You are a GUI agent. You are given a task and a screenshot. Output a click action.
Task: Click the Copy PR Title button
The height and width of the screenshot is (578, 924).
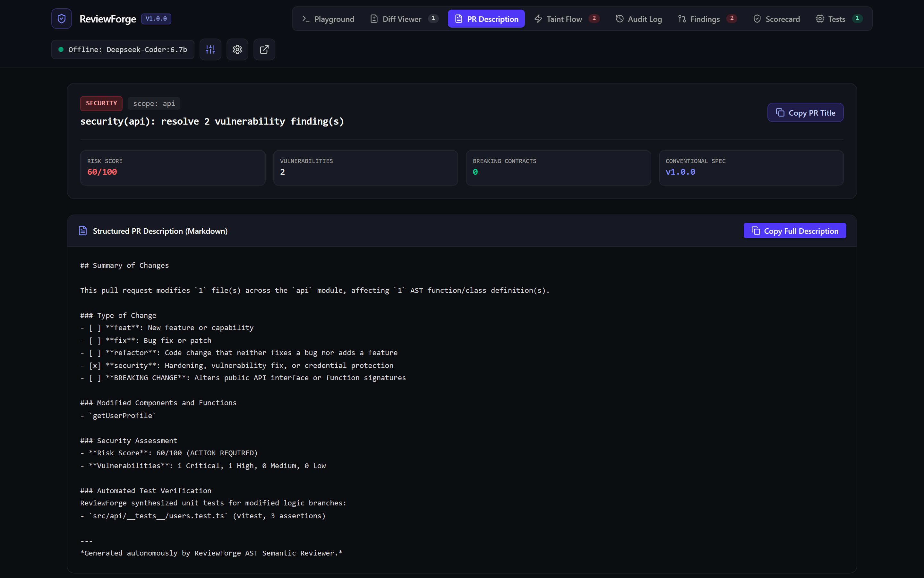[x=805, y=113]
